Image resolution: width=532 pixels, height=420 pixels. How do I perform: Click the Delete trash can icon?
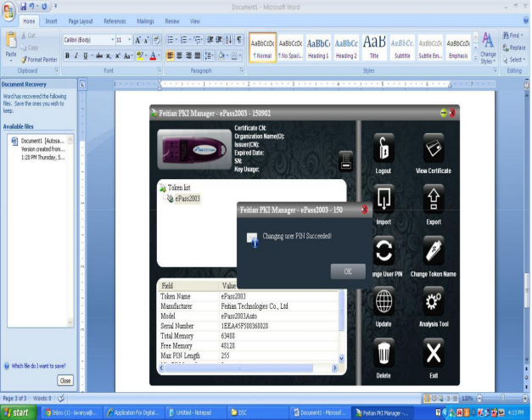point(384,353)
